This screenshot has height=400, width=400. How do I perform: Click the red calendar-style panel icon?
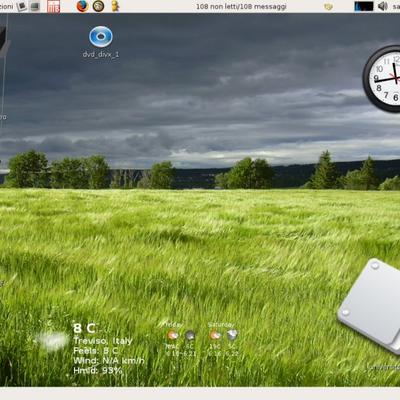point(53,6)
